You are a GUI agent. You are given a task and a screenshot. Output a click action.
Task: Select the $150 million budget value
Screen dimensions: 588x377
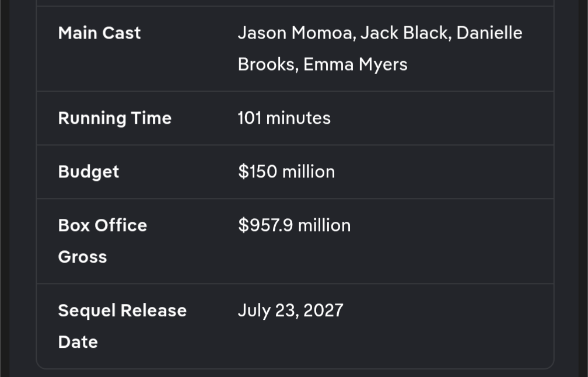pos(286,172)
